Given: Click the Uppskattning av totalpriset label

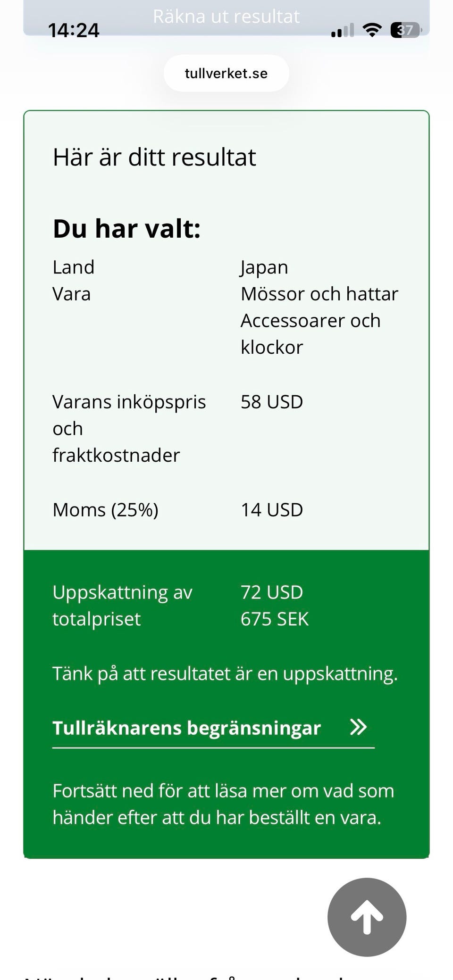Looking at the screenshot, I should (122, 606).
